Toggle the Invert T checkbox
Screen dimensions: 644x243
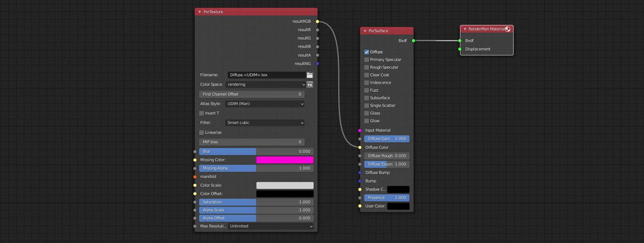[202, 113]
